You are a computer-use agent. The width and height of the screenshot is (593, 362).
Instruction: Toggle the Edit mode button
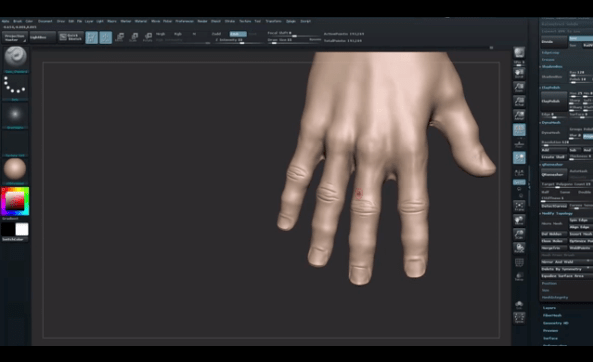(92, 37)
